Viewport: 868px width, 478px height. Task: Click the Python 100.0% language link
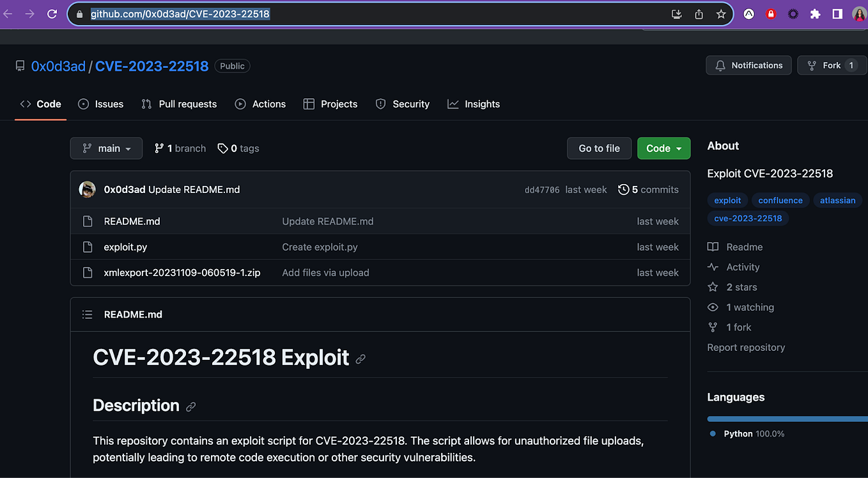point(747,434)
